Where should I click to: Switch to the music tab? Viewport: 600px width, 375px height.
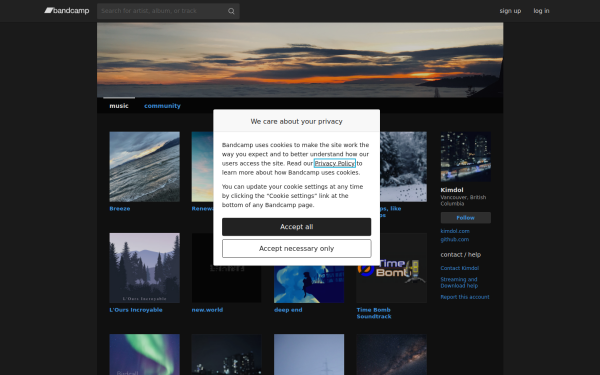click(119, 106)
